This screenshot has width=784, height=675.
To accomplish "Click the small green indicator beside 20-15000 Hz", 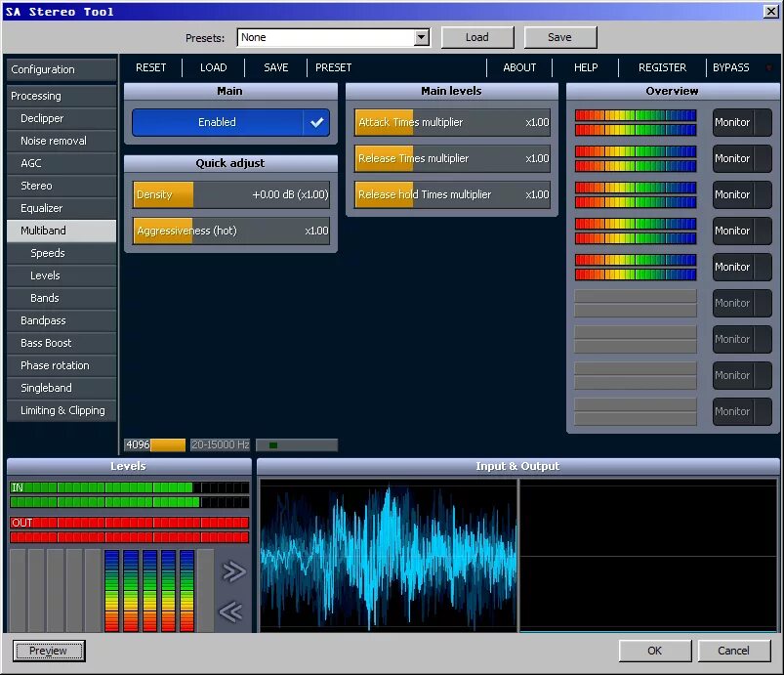I will (x=273, y=444).
